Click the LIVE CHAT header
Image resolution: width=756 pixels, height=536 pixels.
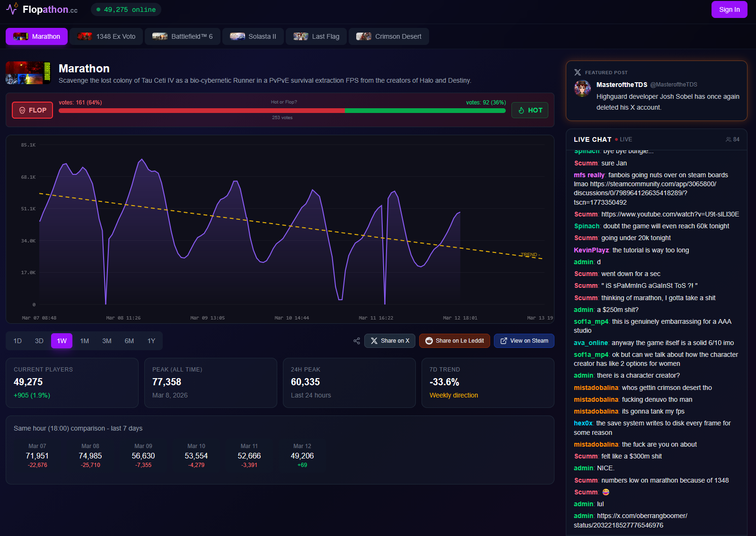tap(593, 139)
